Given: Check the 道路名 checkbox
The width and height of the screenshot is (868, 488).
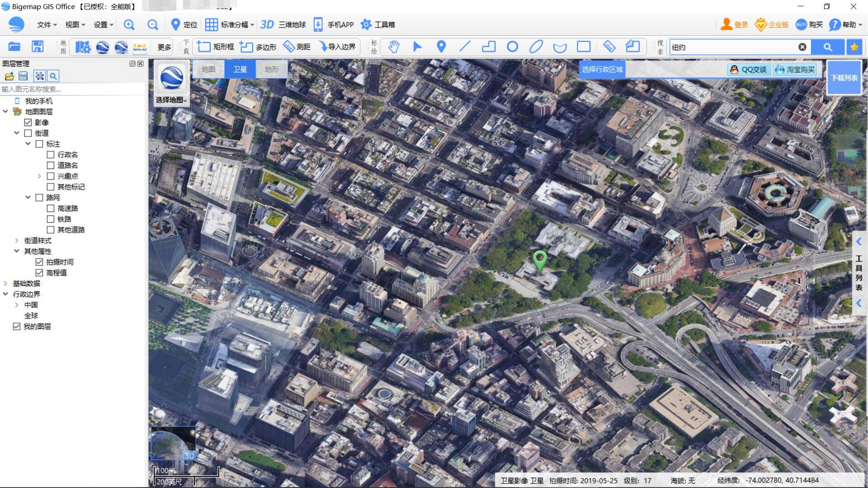Looking at the screenshot, I should pos(51,165).
